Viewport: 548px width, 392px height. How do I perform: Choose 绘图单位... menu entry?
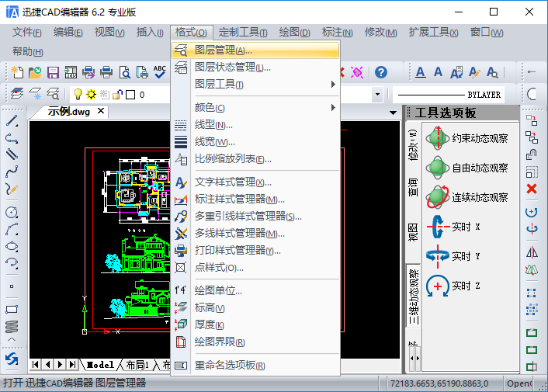pos(255,290)
